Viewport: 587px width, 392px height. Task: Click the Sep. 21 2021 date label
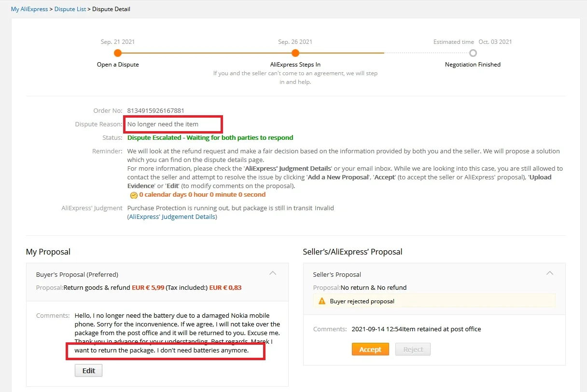coord(118,42)
